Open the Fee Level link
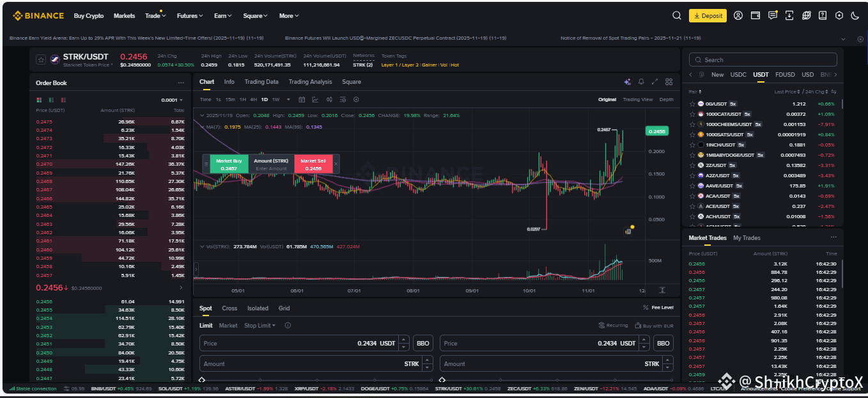Screen dimensions: 868x398 [x=658, y=308]
